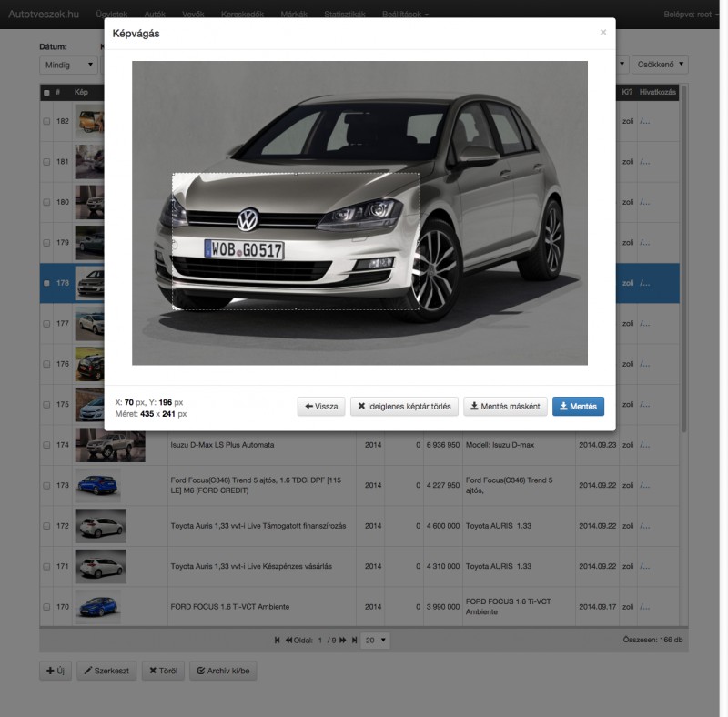Check the box for row 177
The image size is (728, 717).
click(46, 324)
